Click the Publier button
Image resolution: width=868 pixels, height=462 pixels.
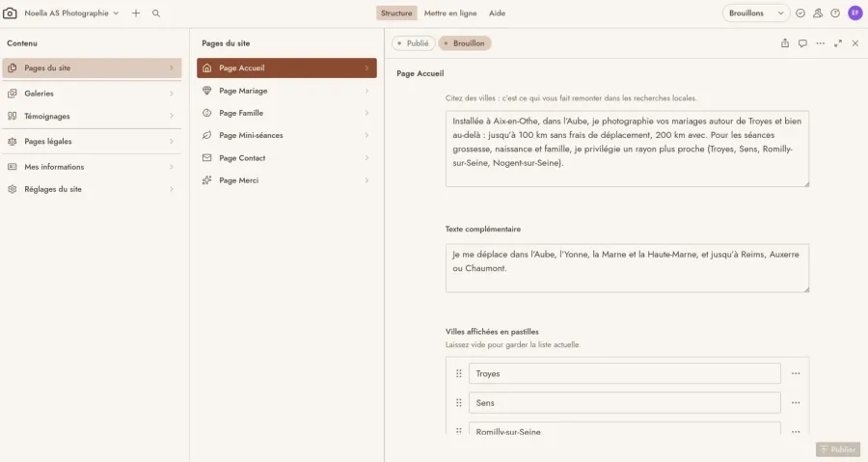coord(838,449)
